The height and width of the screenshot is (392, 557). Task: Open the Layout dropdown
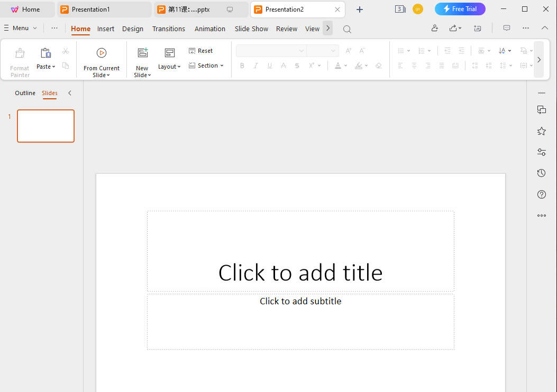pyautogui.click(x=169, y=67)
